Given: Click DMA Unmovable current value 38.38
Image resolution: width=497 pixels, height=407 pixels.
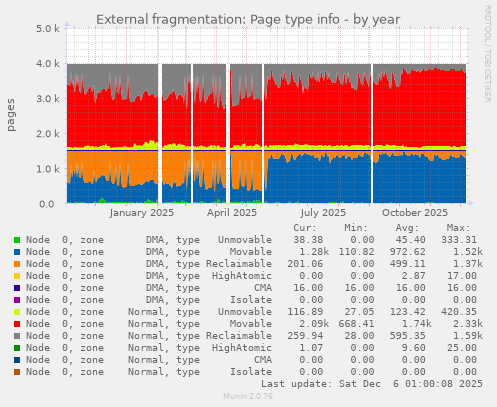Looking at the screenshot, I should click(x=308, y=240).
